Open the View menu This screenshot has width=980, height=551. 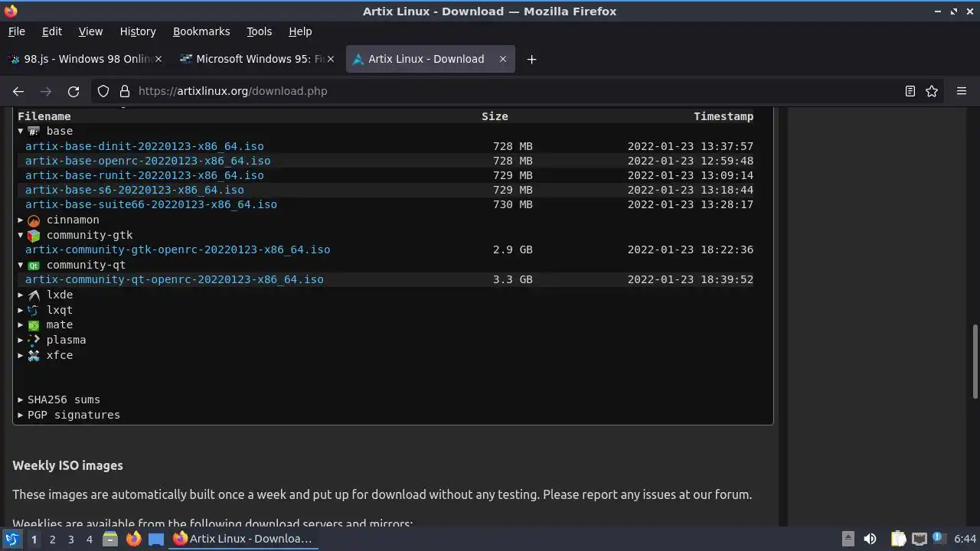pyautogui.click(x=90, y=31)
